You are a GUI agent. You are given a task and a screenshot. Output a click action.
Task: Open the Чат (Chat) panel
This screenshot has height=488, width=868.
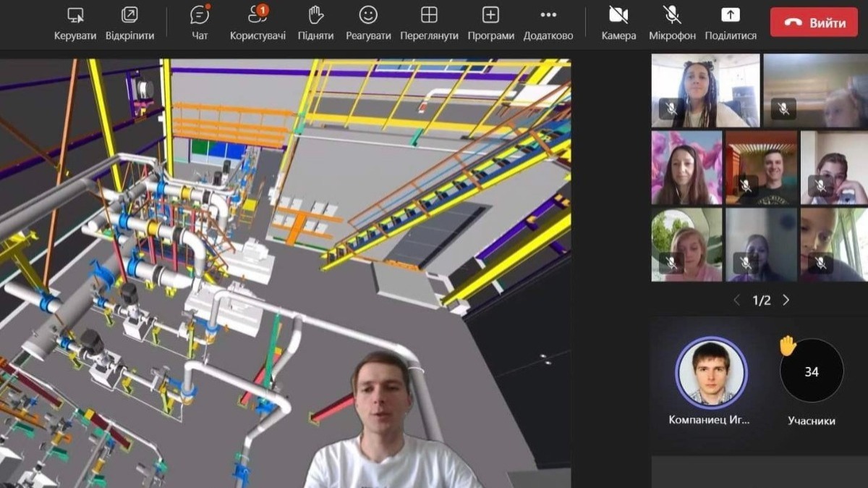[x=200, y=15]
